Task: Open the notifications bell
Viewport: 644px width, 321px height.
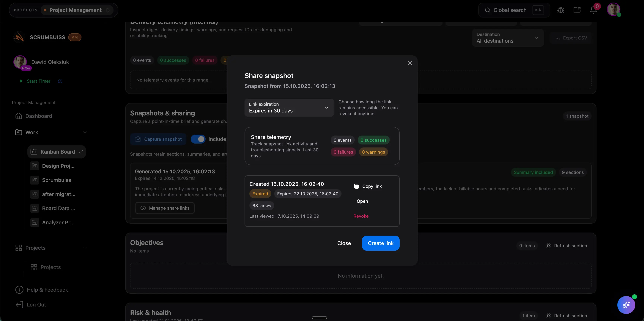Action: 593,10
